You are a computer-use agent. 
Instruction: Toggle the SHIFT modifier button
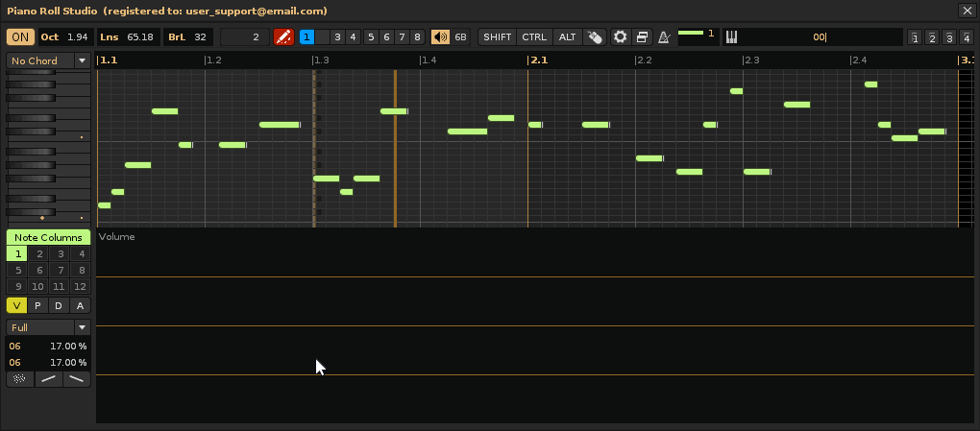point(498,37)
